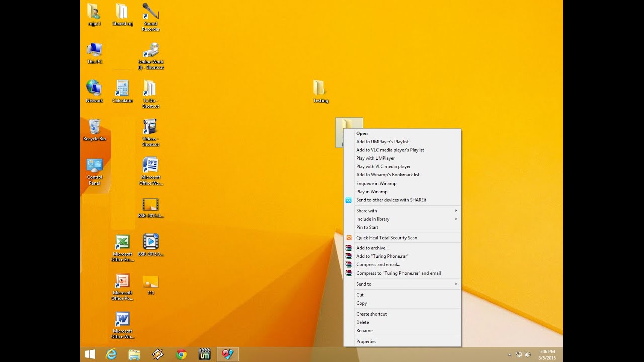Select the image file named 111
Viewport: 644px width, 362px height.
point(150,284)
